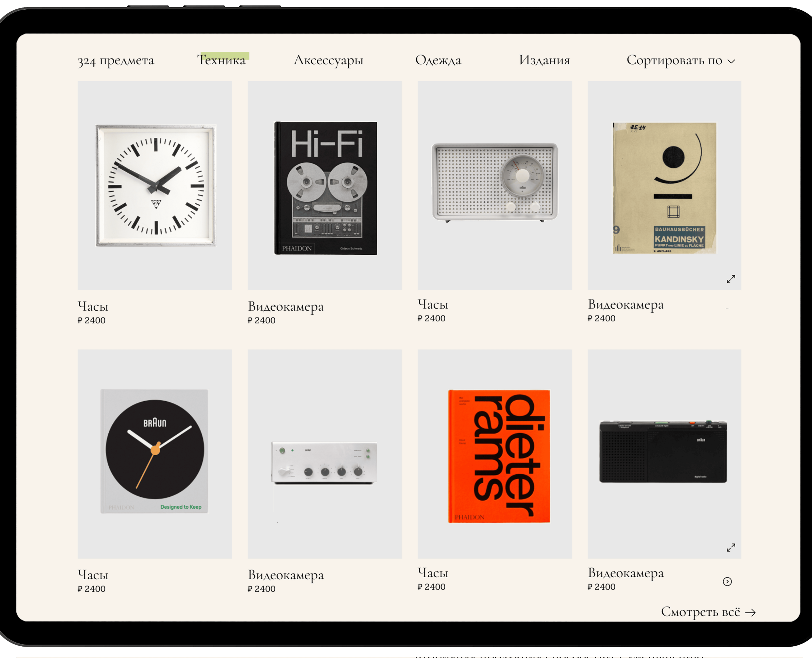Select the white Braun radio image

point(495,182)
